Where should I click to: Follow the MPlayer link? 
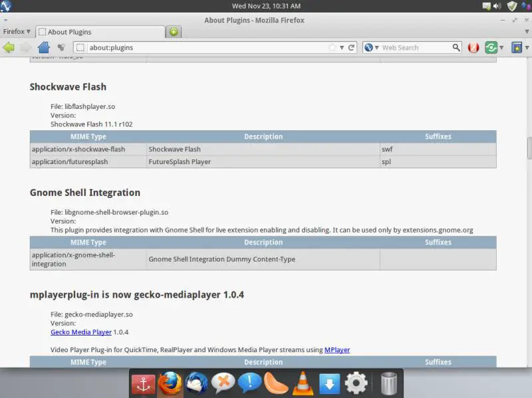tap(337, 350)
